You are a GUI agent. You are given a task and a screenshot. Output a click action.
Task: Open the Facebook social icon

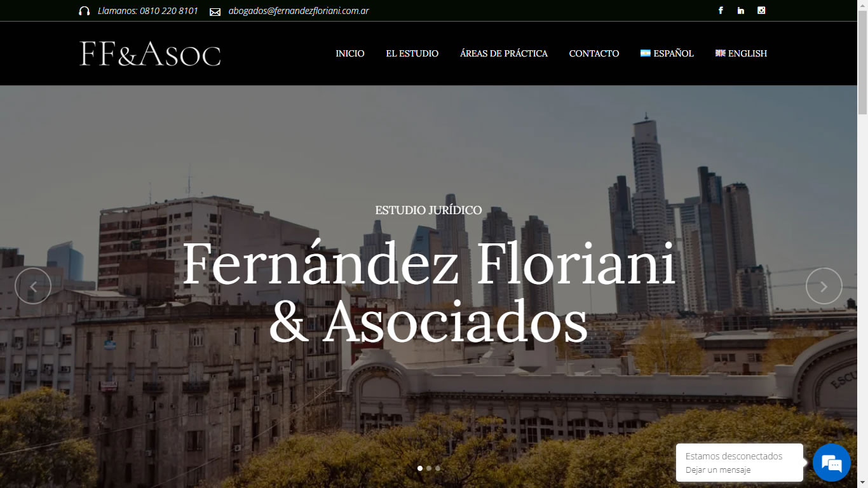pyautogui.click(x=721, y=10)
